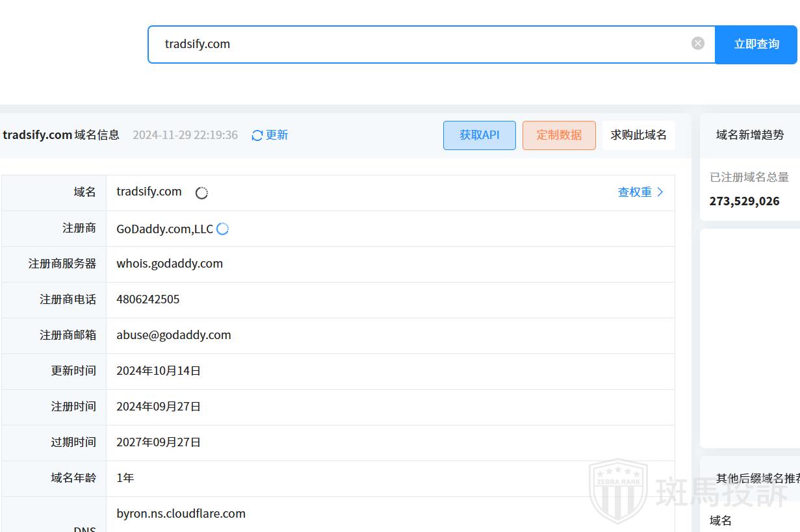Click the refresh icon beside 更新
The width and height of the screenshot is (800, 532).
click(257, 135)
